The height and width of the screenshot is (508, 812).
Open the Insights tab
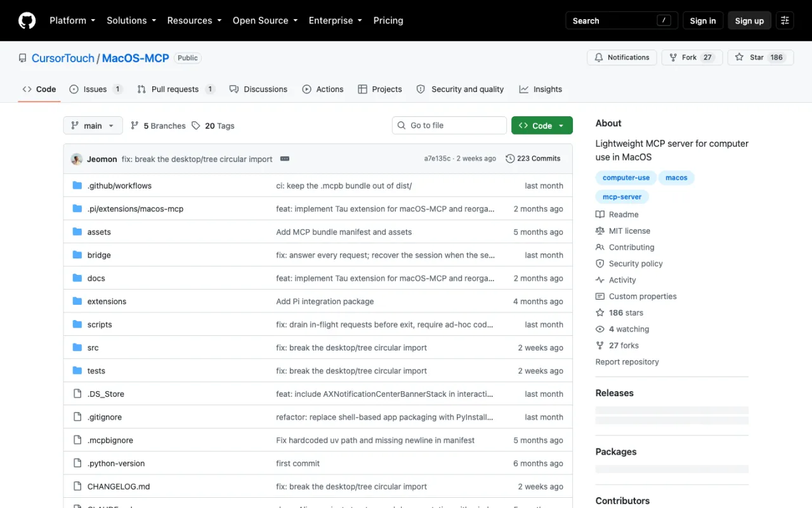coord(540,89)
